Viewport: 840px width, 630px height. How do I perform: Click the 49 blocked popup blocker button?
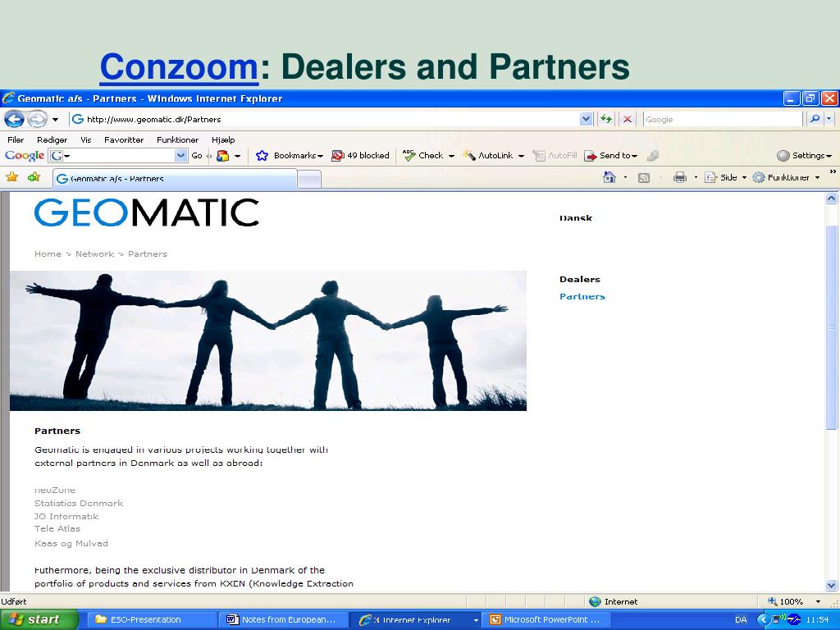(x=361, y=155)
